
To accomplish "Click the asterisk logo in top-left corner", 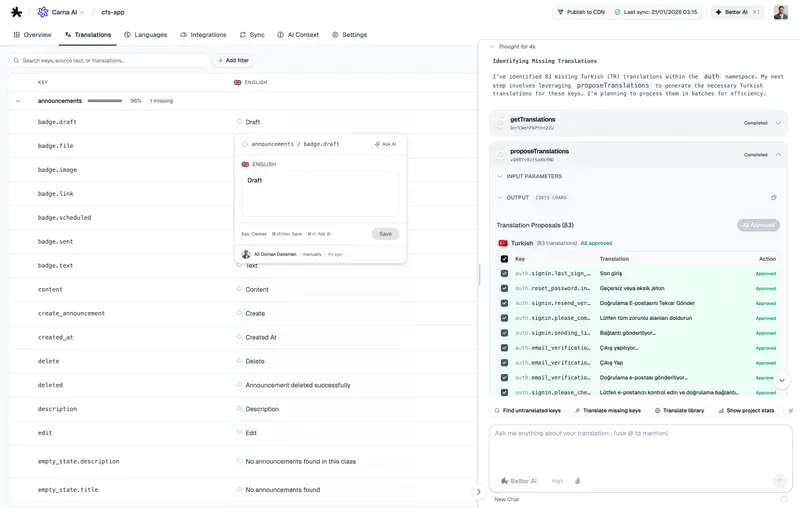I will [16, 12].
